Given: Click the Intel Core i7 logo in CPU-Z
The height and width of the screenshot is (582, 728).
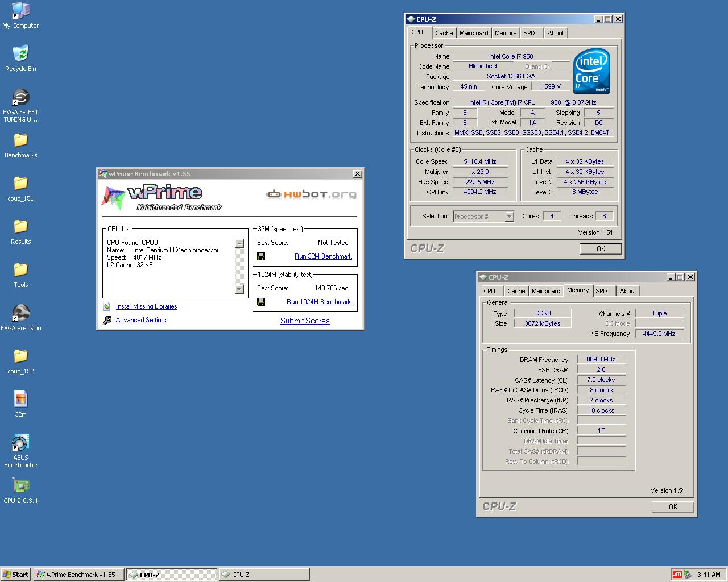Looking at the screenshot, I should coord(591,71).
